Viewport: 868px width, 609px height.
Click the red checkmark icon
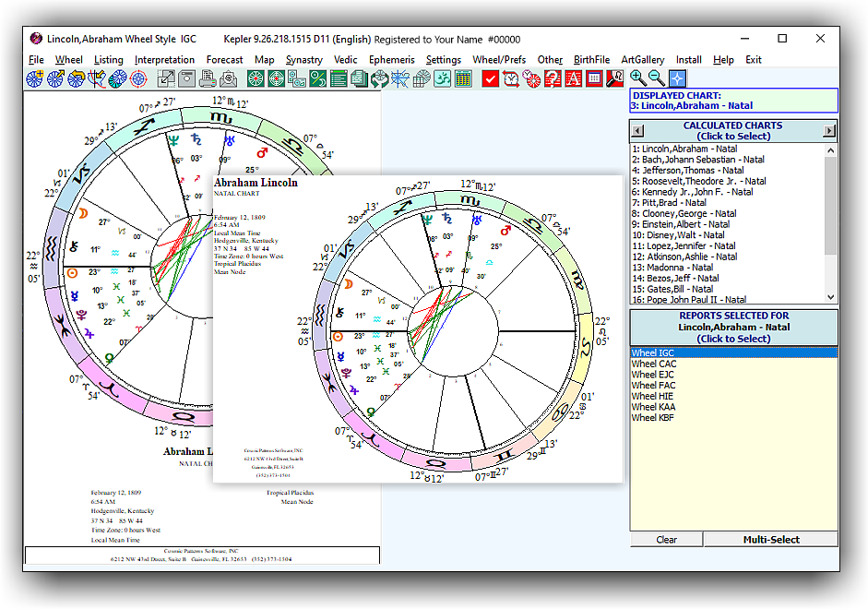tap(490, 79)
